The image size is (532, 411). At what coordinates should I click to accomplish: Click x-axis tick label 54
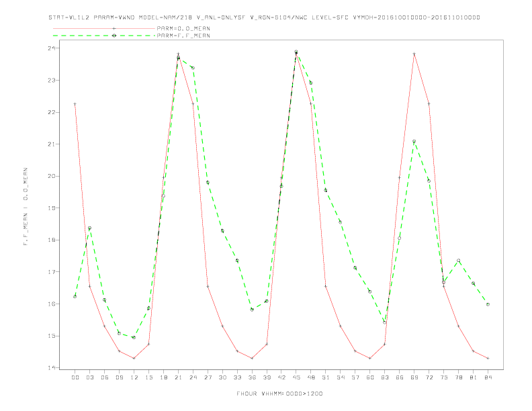pos(341,377)
